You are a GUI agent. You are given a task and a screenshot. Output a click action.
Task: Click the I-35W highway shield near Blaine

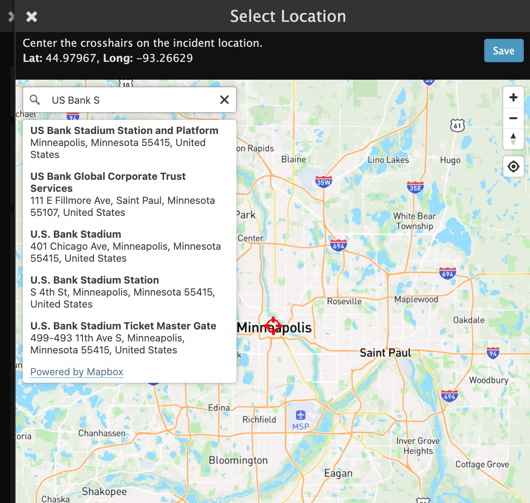click(x=323, y=182)
